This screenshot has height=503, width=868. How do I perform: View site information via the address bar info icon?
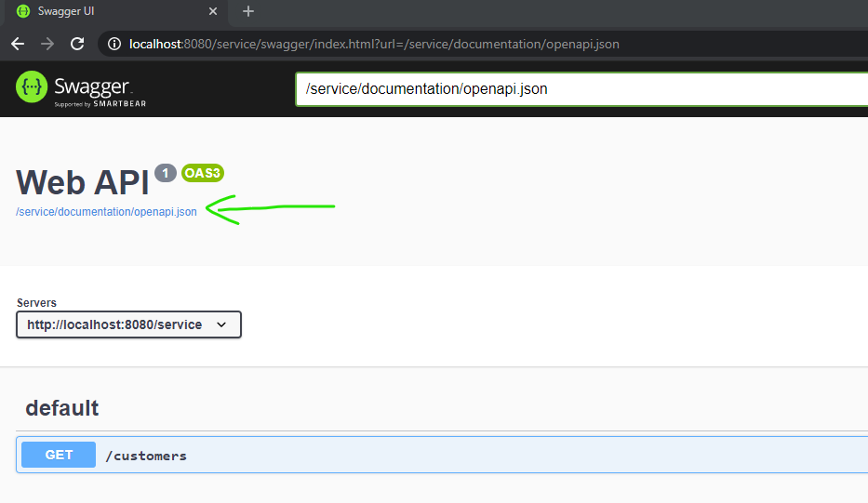pos(114,44)
